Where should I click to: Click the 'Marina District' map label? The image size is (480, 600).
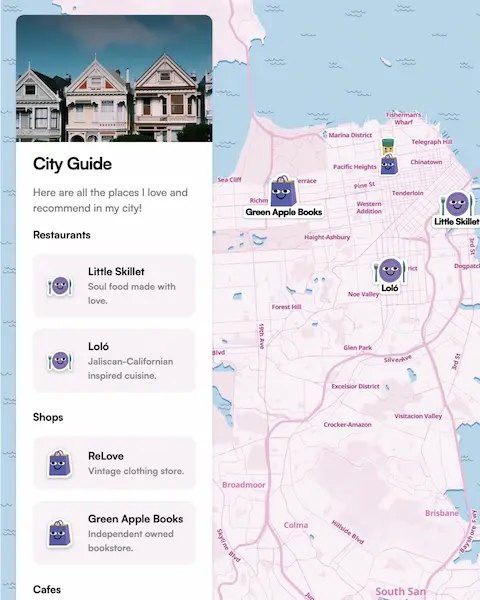tap(350, 135)
